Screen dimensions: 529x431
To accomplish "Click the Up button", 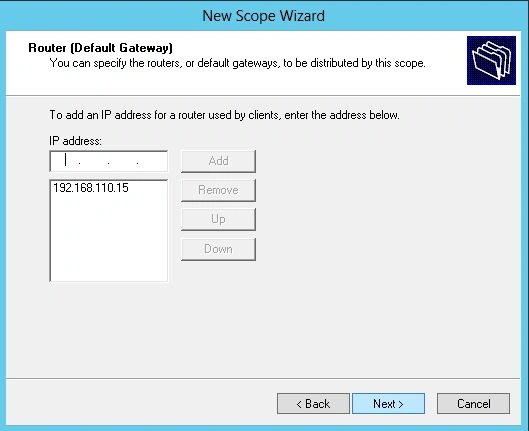I will [x=218, y=219].
